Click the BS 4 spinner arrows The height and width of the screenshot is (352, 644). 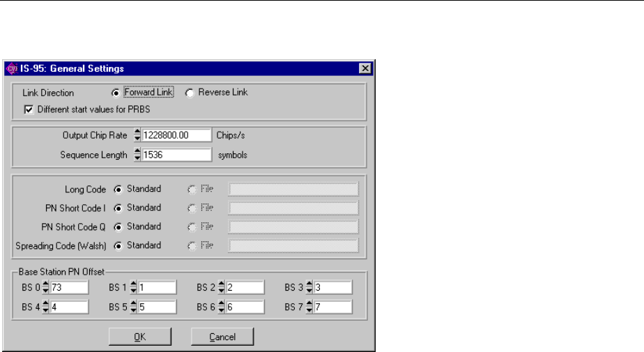coord(45,307)
